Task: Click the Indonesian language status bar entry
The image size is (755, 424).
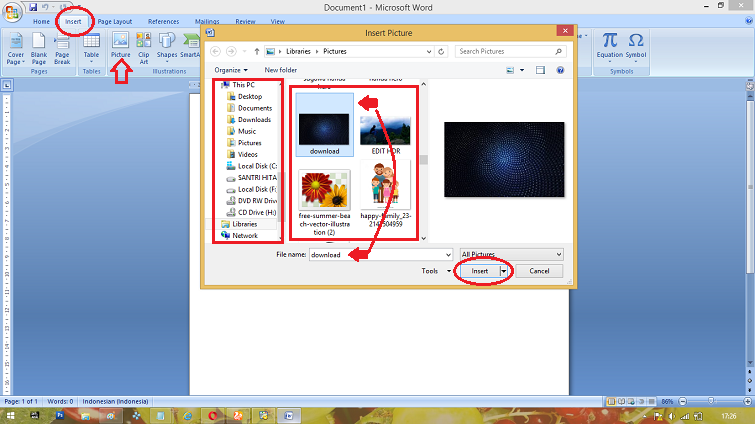Action: (x=115, y=401)
